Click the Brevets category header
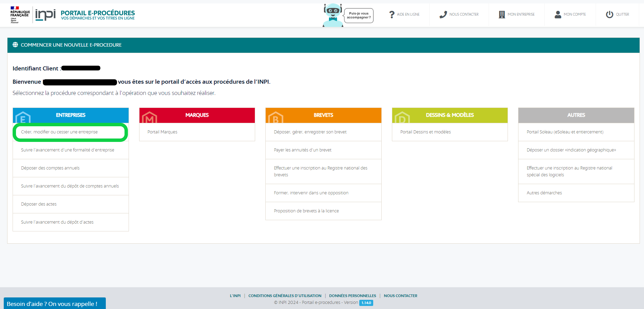This screenshot has width=644, height=309. point(324,115)
